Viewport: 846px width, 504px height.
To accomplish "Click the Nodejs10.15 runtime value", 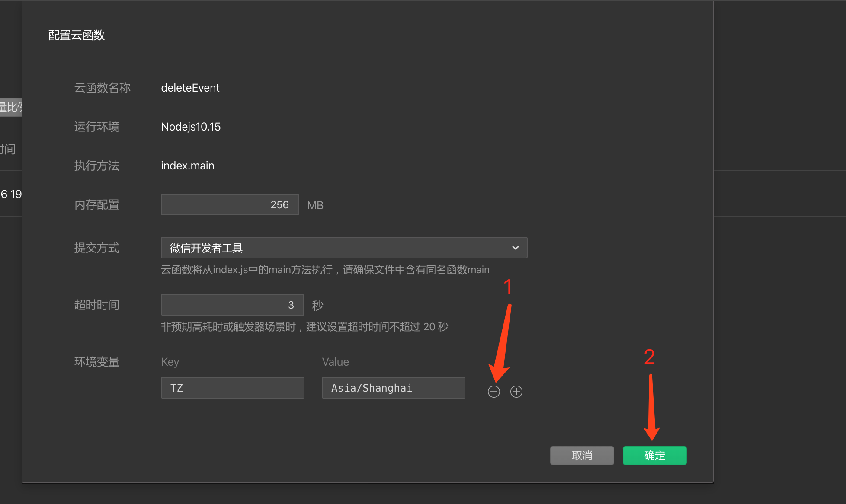I will point(190,127).
